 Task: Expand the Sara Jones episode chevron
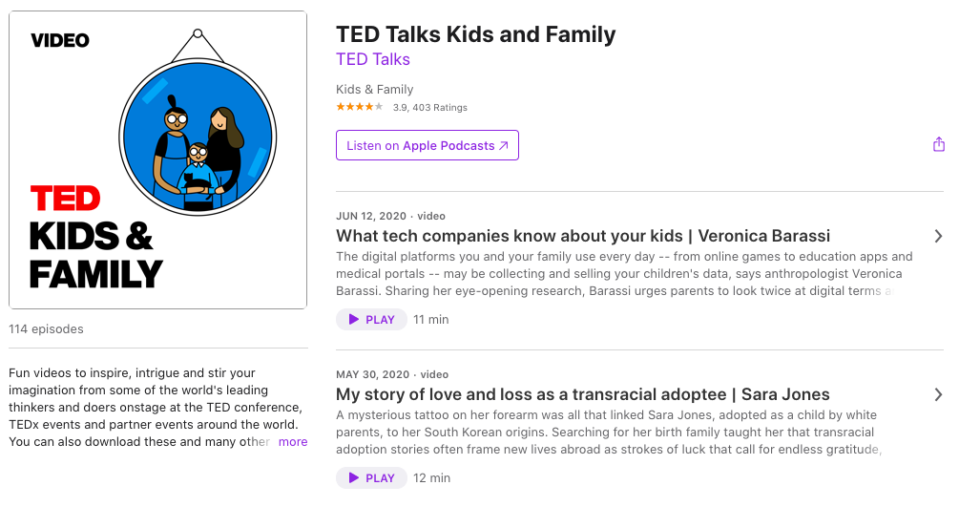click(x=939, y=394)
